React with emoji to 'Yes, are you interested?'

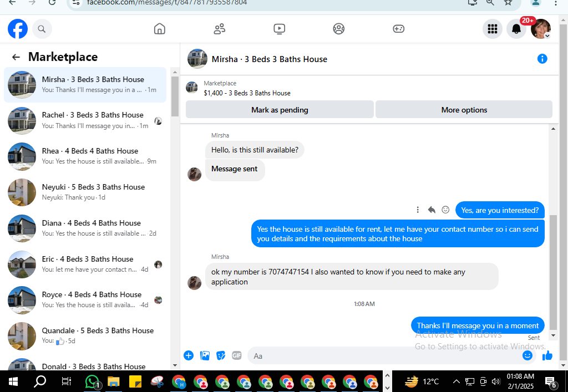pyautogui.click(x=445, y=210)
